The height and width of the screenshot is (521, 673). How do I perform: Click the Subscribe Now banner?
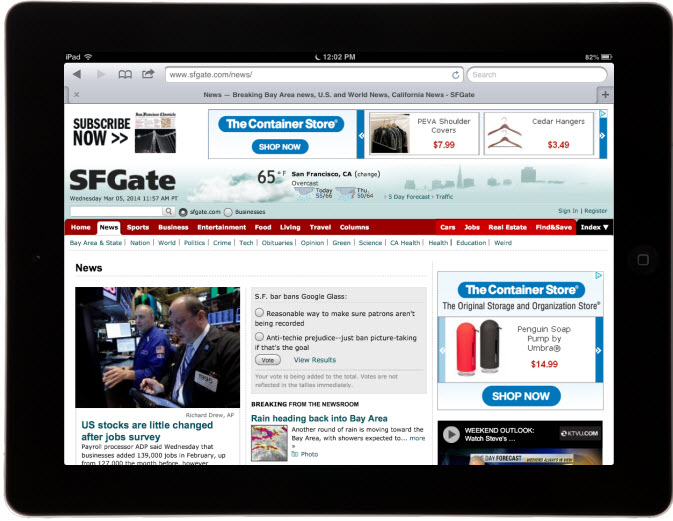tap(124, 132)
